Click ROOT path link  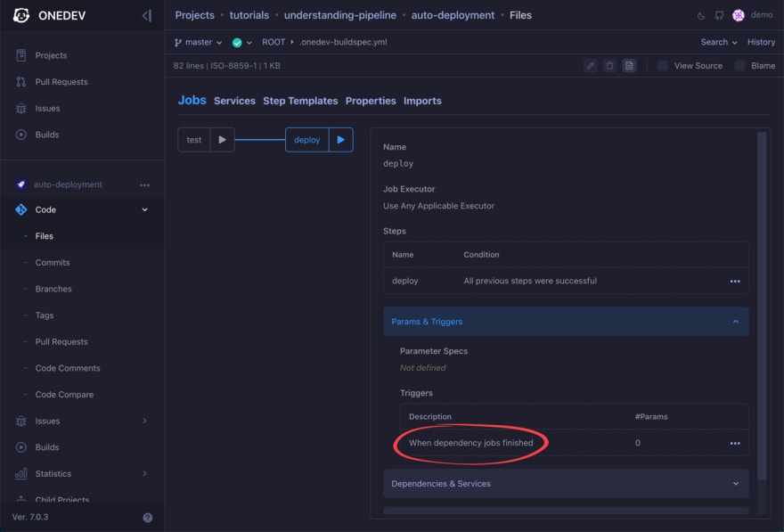click(x=274, y=43)
